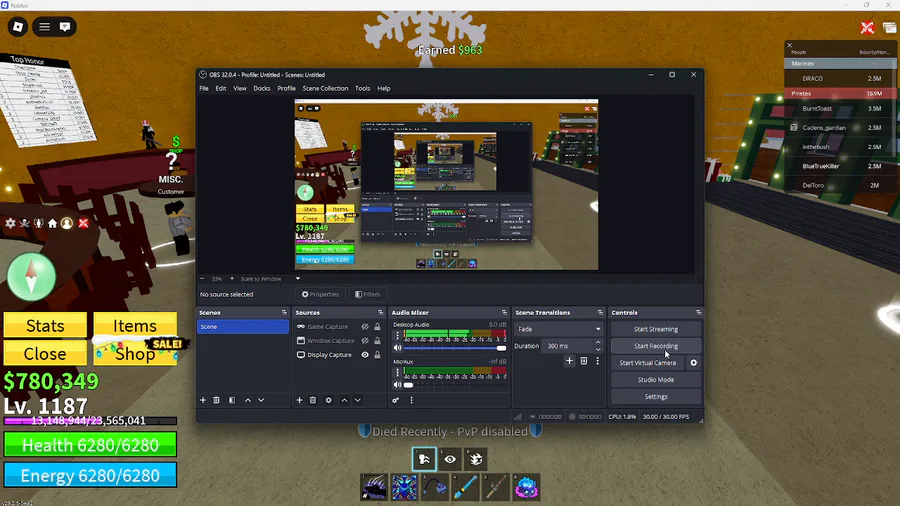900x506 pixels.
Task: Select hotbar slot 3 whip weapon
Action: [435, 487]
